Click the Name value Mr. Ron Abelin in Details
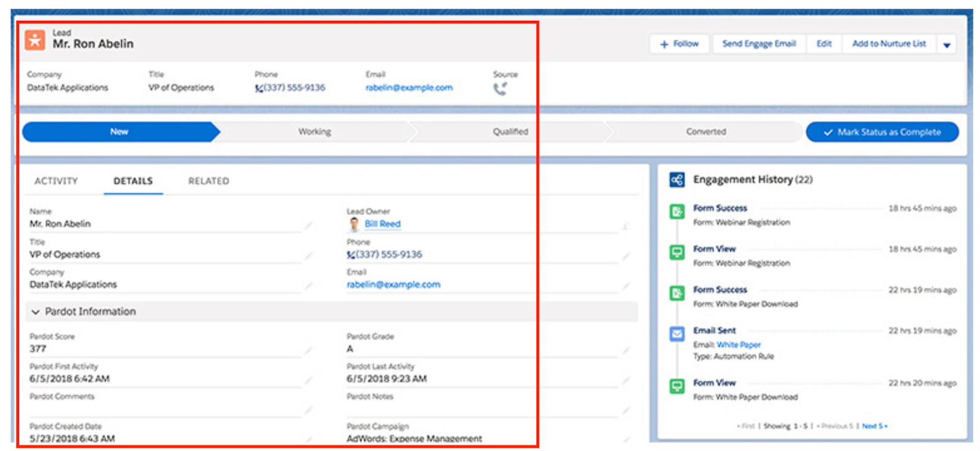Viewport: 980px width, 451px height. 60,224
